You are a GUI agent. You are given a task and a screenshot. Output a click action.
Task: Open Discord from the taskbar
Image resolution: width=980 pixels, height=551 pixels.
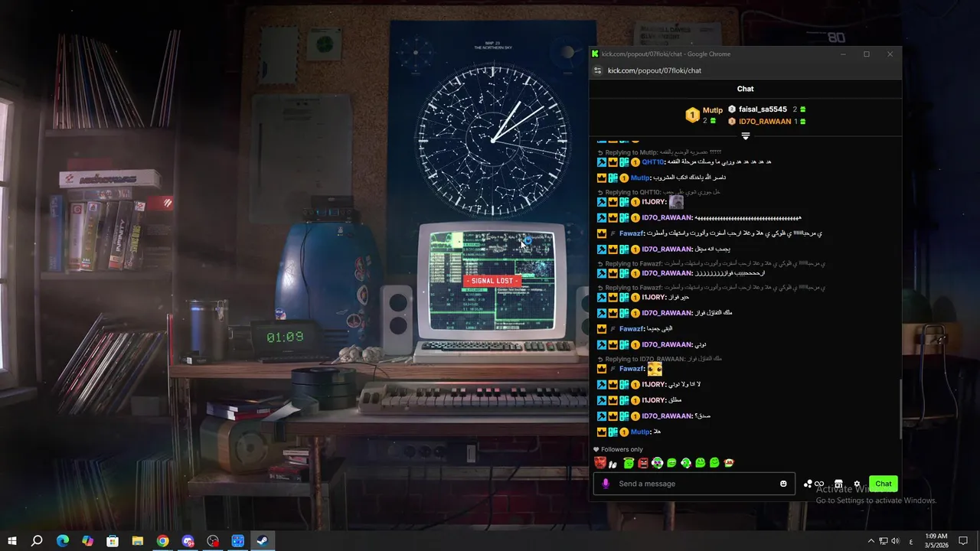188,541
